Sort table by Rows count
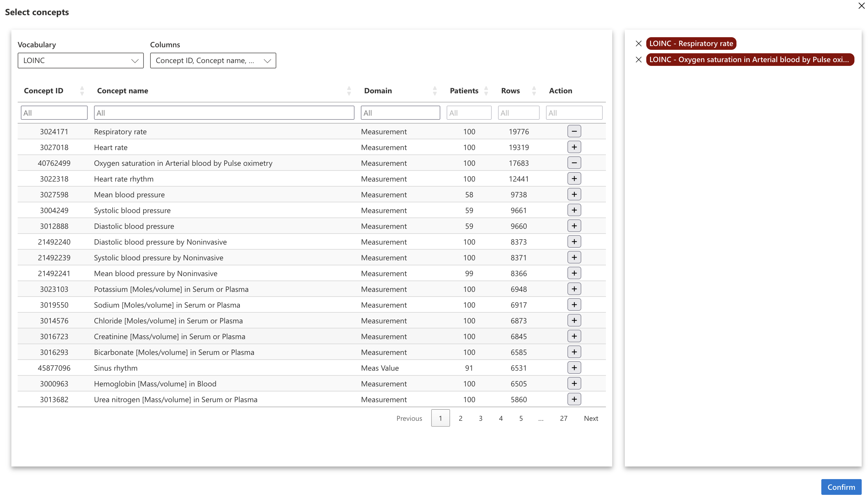The width and height of the screenshot is (868, 498). 534,91
